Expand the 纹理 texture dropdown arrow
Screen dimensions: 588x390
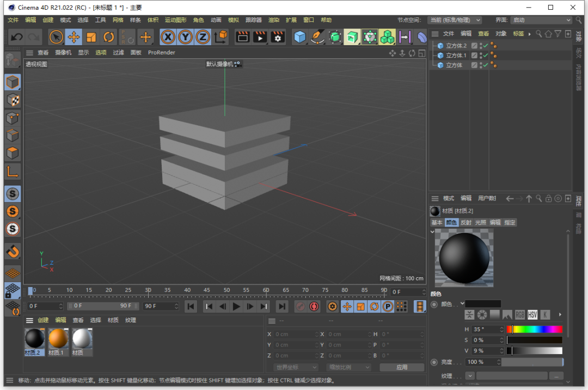pyautogui.click(x=470, y=376)
